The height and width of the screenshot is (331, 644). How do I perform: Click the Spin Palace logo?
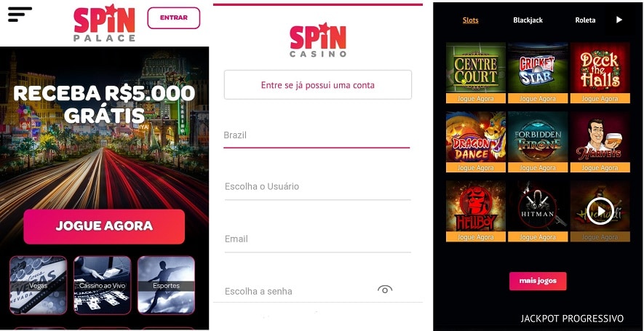click(x=104, y=23)
